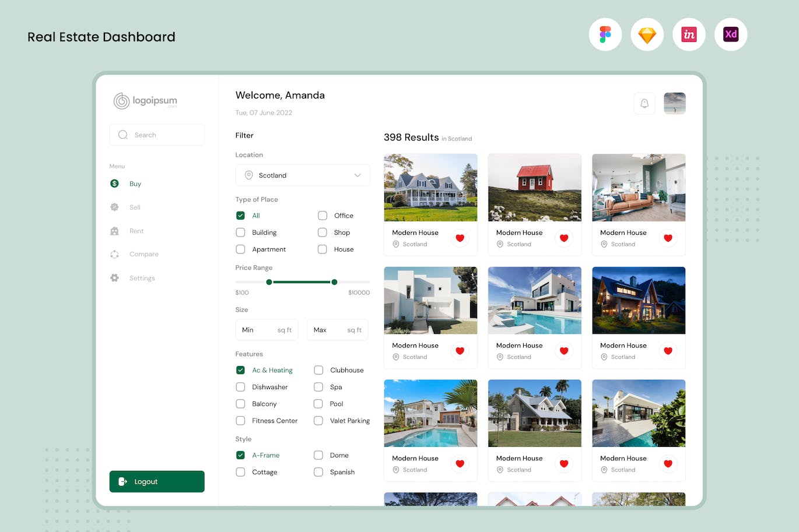
Task: Open Settings from the sidebar
Action: pos(142,279)
